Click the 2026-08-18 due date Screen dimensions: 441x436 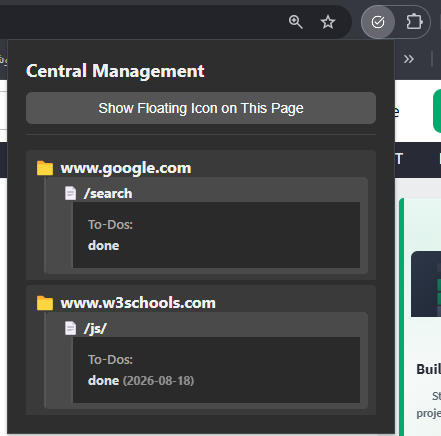pyautogui.click(x=158, y=381)
